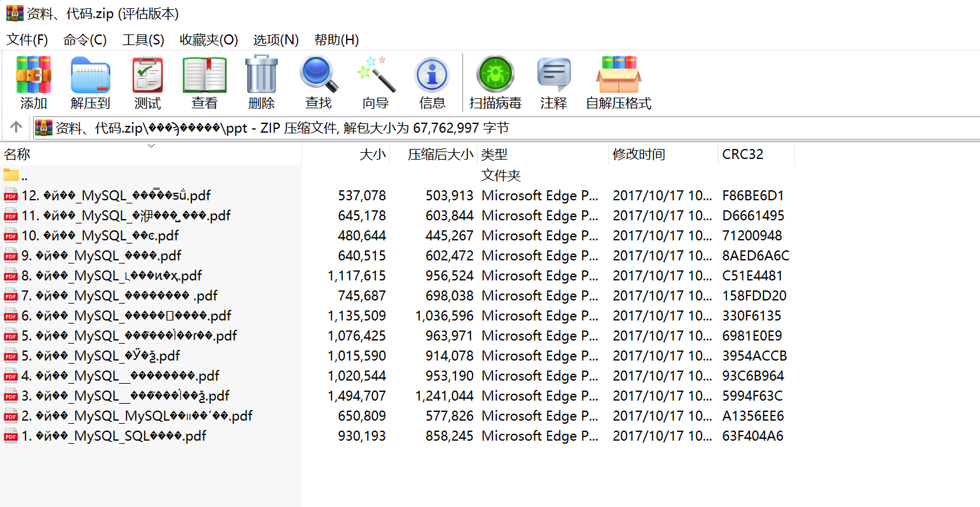
Task: Click the folder type label 文件夹
Action: (501, 175)
